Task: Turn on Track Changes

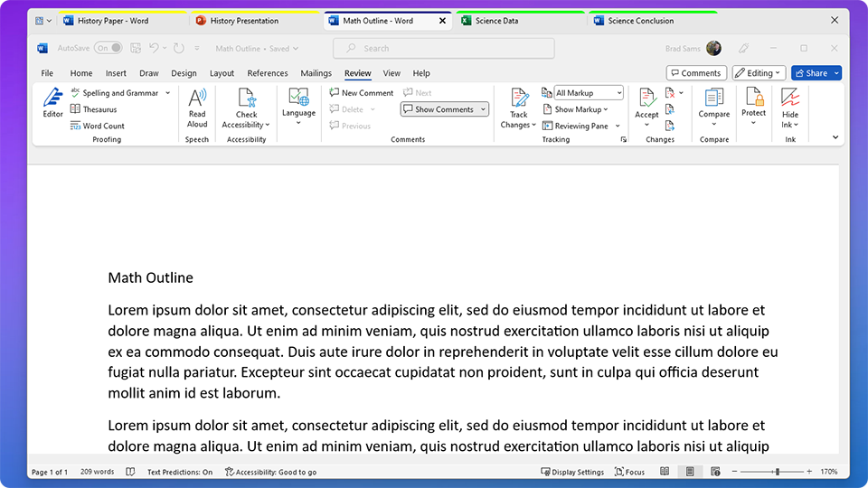Action: tap(518, 108)
